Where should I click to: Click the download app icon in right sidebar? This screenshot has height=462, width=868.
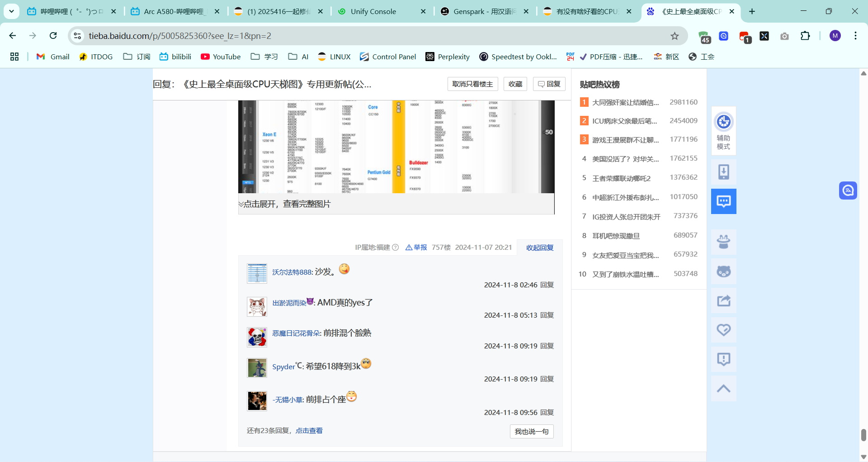pyautogui.click(x=723, y=172)
